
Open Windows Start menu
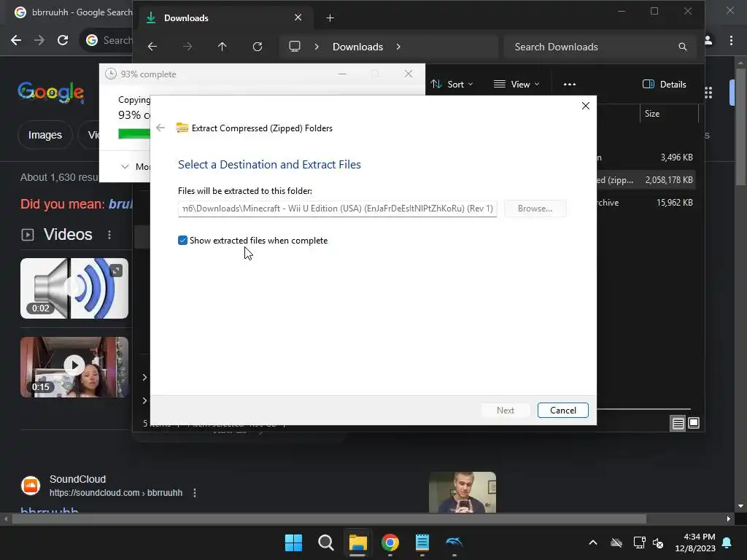coord(293,542)
